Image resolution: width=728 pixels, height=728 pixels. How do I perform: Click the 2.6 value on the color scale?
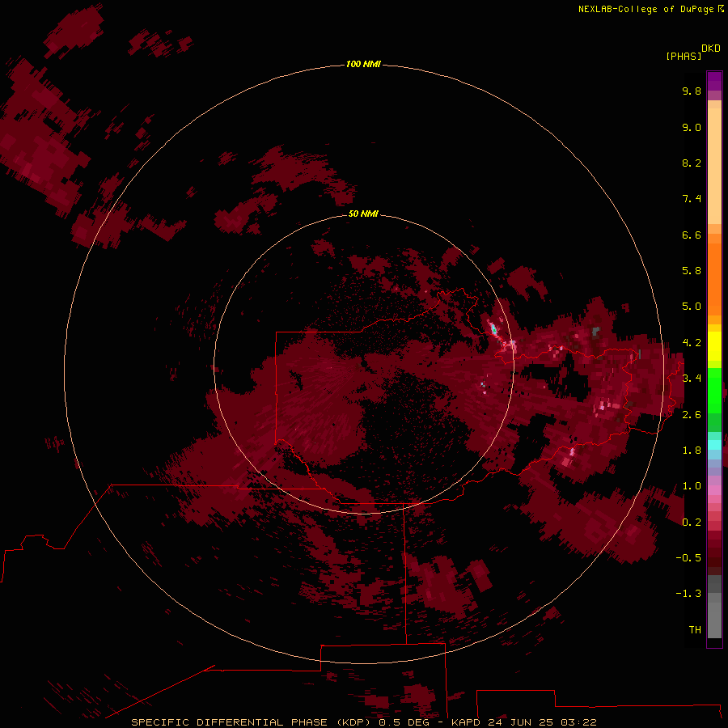point(692,415)
